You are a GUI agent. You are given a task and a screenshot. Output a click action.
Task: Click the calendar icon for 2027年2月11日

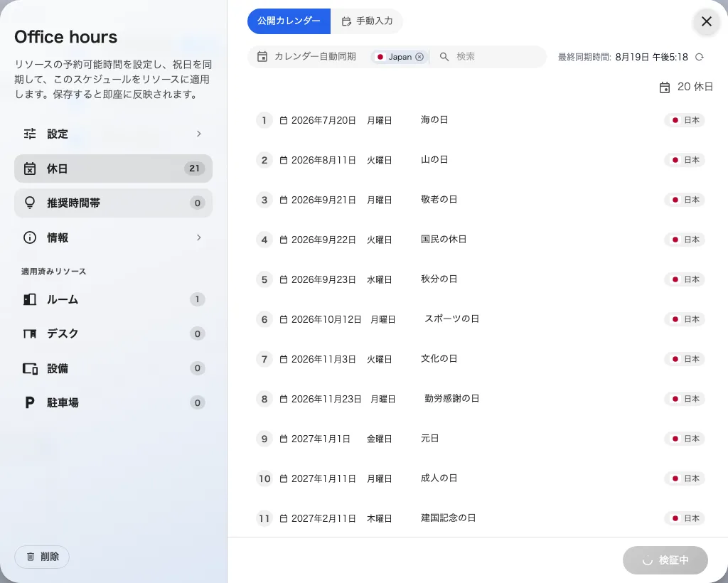[284, 519]
